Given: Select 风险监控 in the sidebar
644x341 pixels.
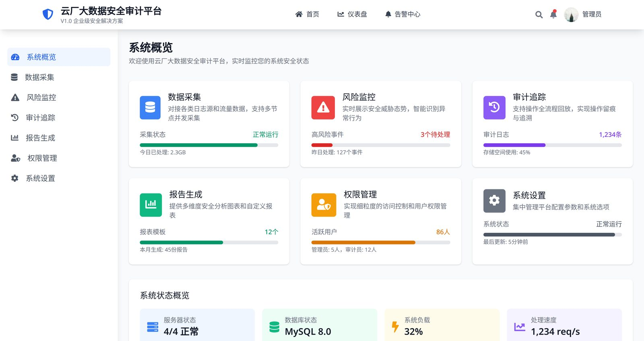Looking at the screenshot, I should click(59, 97).
